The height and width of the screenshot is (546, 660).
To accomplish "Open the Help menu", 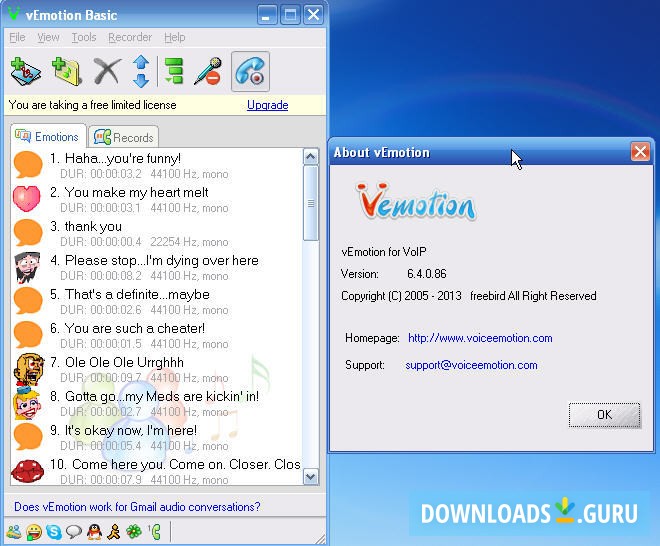I will (x=174, y=37).
